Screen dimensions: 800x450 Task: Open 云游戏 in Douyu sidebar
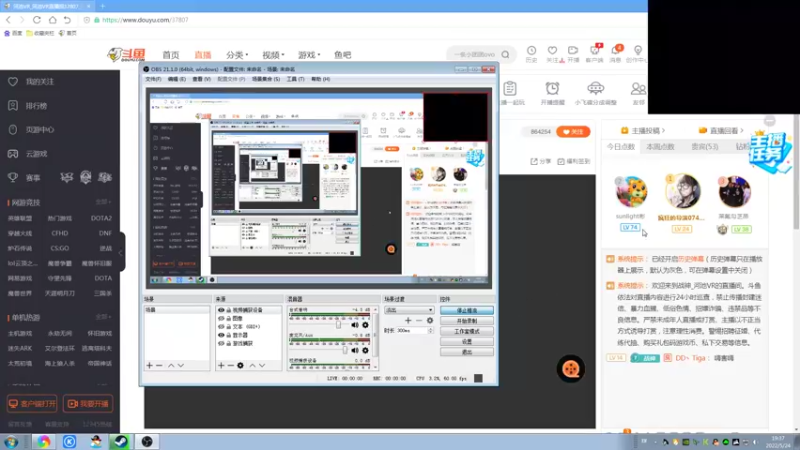tap(36, 154)
